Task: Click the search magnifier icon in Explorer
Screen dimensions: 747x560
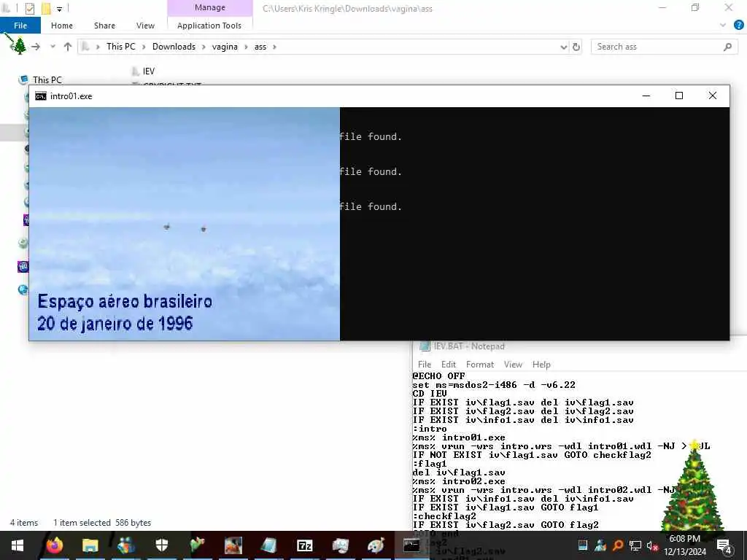Action: click(727, 47)
